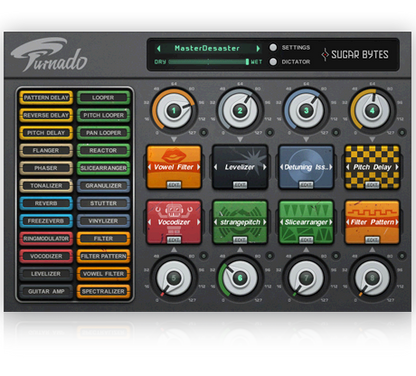Click the Dry/Wet mix slider
The image size is (416, 376).
209,62
